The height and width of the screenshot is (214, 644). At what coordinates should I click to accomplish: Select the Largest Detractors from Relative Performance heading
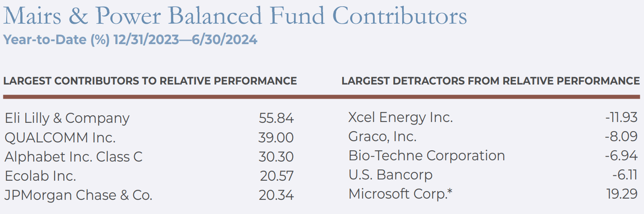490,81
